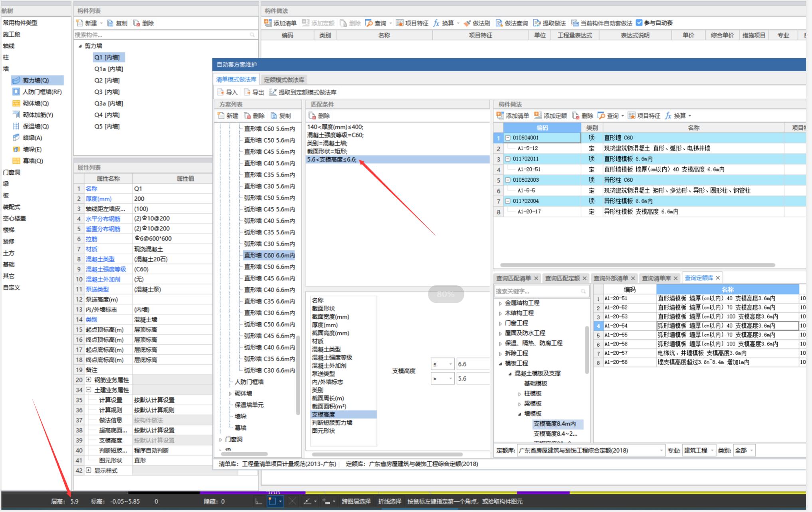Switch to 查询外部清单 tab
The width and height of the screenshot is (812, 512).
click(611, 278)
